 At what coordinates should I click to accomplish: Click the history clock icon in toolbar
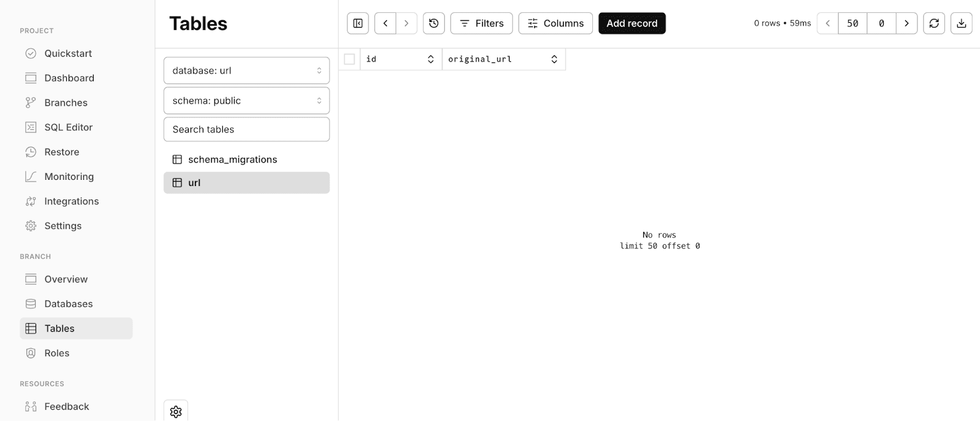tap(434, 23)
